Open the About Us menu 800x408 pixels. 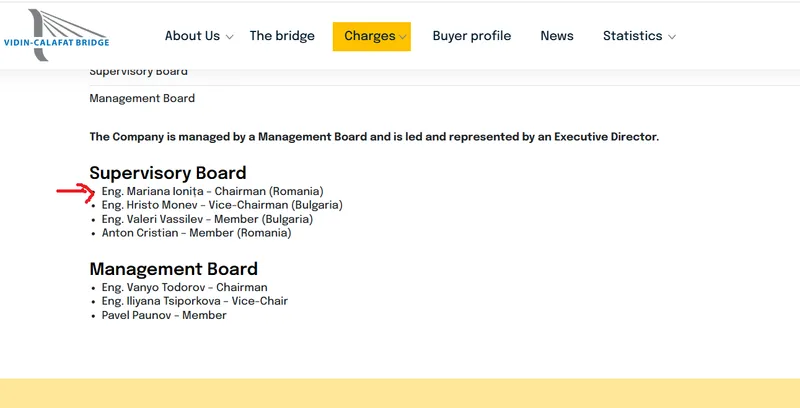coord(192,36)
